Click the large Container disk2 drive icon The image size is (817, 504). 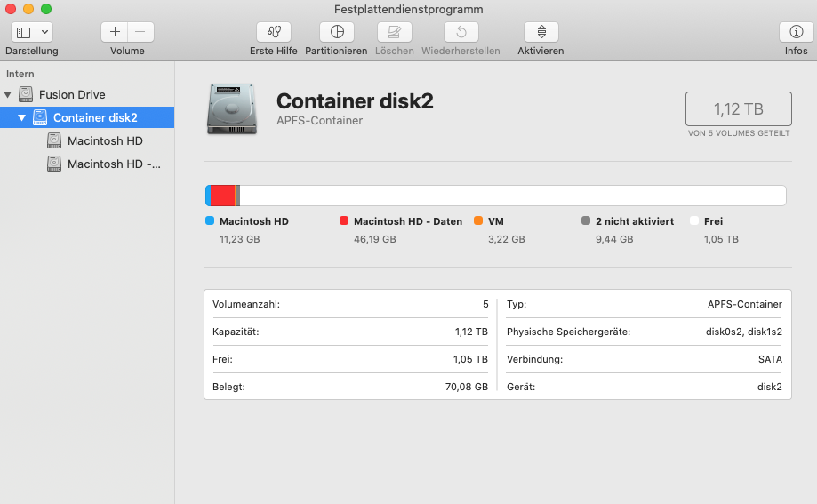231,109
